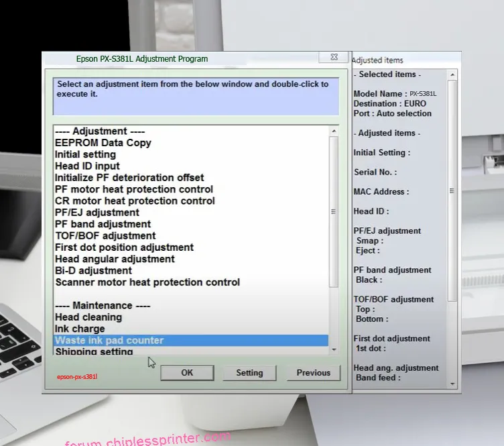Click adjustment list scroll-down arrow
504x446 pixels.
(334, 349)
